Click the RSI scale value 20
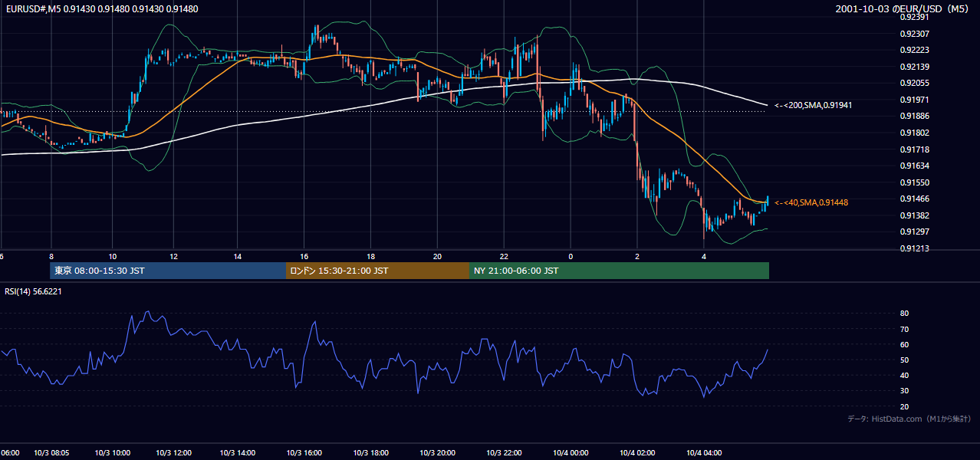980x460 pixels. click(904, 406)
